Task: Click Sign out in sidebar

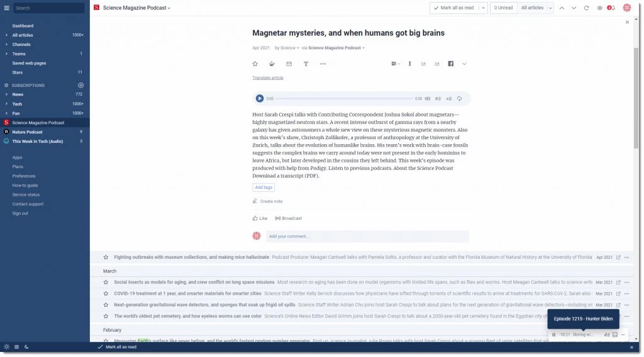Action: pyautogui.click(x=20, y=214)
